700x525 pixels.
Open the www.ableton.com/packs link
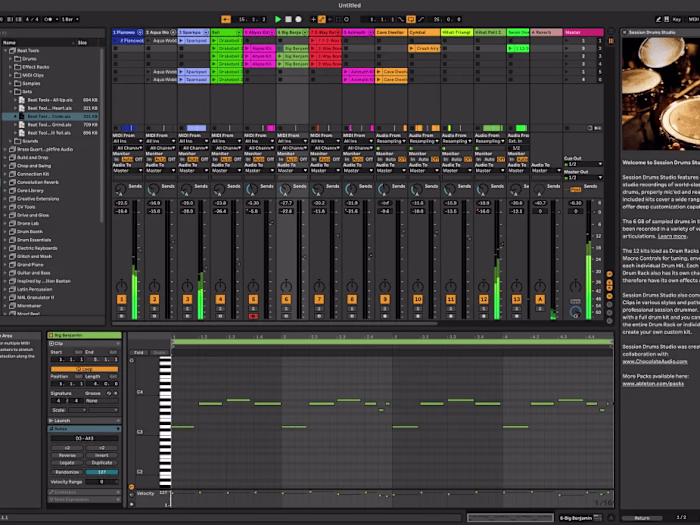653,383
